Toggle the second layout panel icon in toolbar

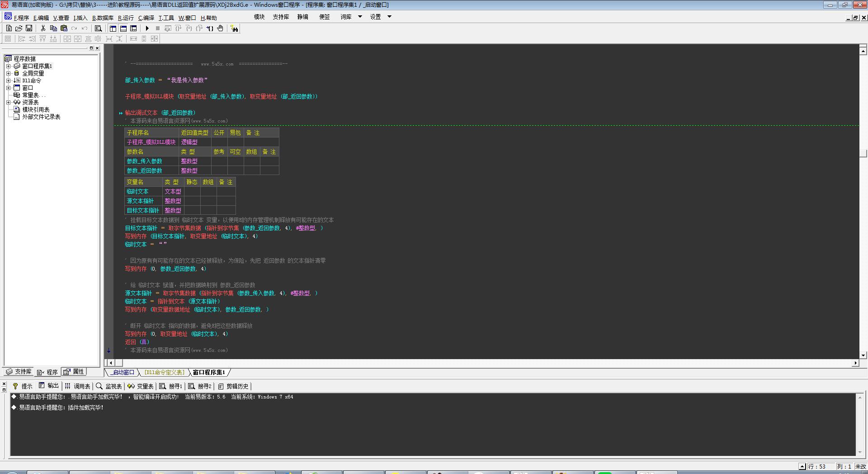(123, 28)
